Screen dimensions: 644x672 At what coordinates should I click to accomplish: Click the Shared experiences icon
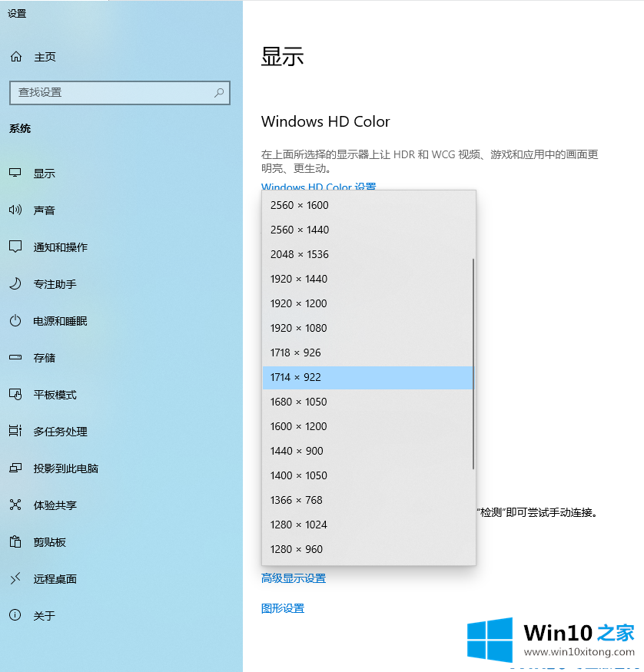pyautogui.click(x=15, y=505)
